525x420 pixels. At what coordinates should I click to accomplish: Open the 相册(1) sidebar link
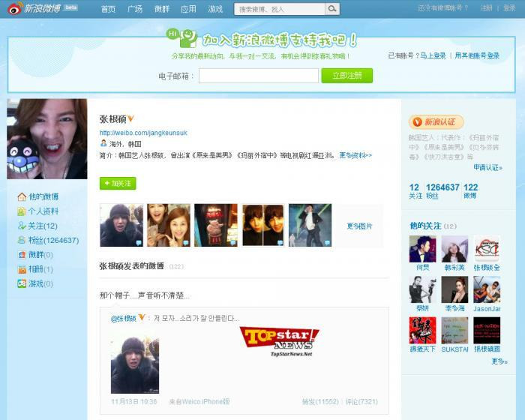click(40, 269)
